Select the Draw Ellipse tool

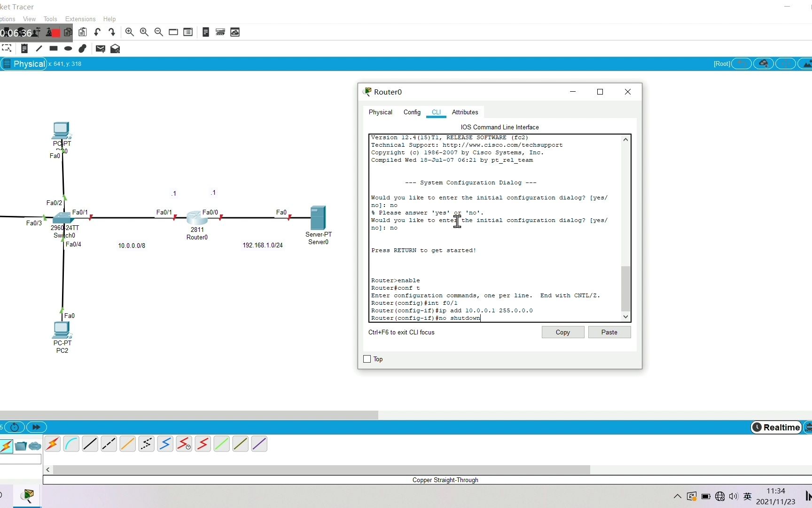pyautogui.click(x=68, y=48)
